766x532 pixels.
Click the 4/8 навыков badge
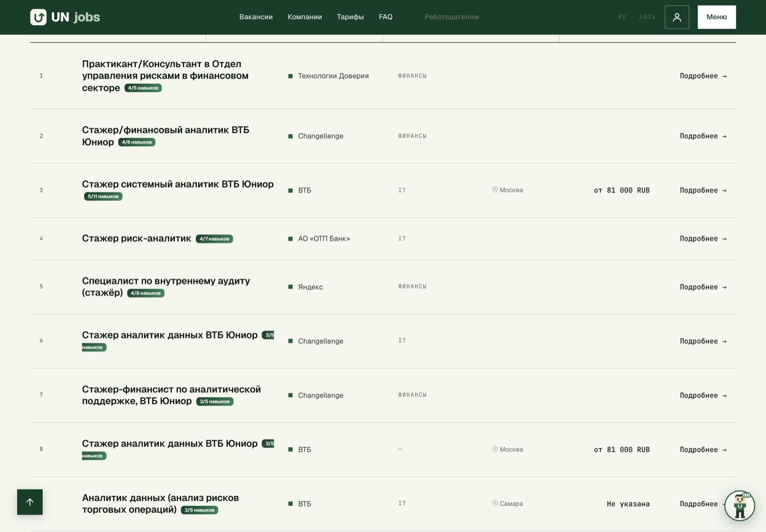pos(146,293)
